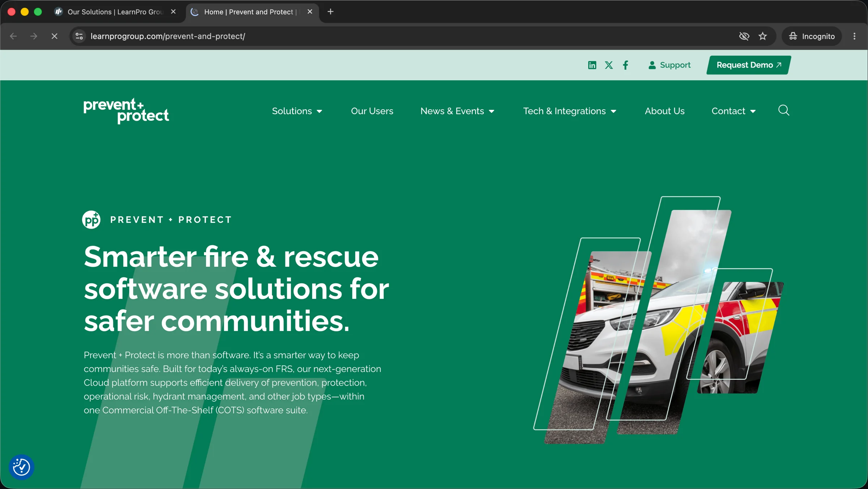The width and height of the screenshot is (868, 489).
Task: Click the 'PREVENT + PROTECT' label text
Action: click(171, 220)
